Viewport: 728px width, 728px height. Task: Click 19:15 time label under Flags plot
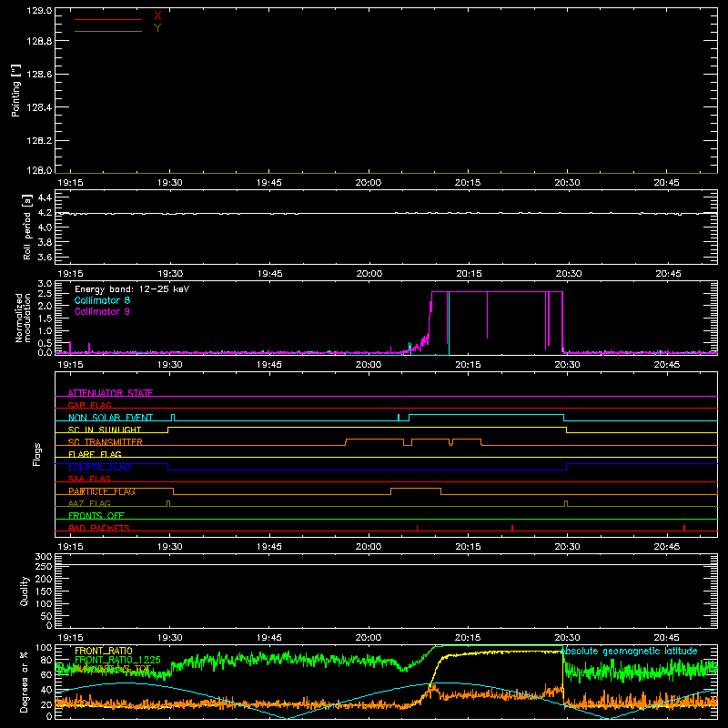(x=70, y=547)
